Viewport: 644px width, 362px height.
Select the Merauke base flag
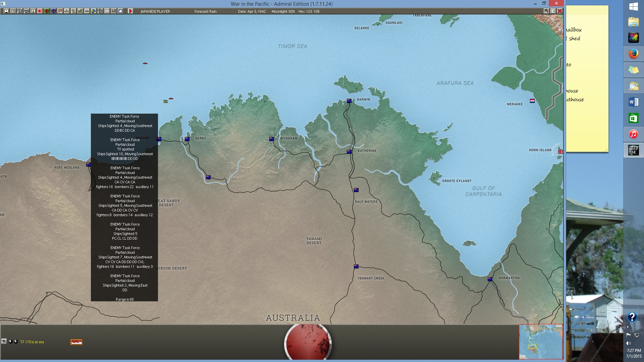tap(532, 101)
